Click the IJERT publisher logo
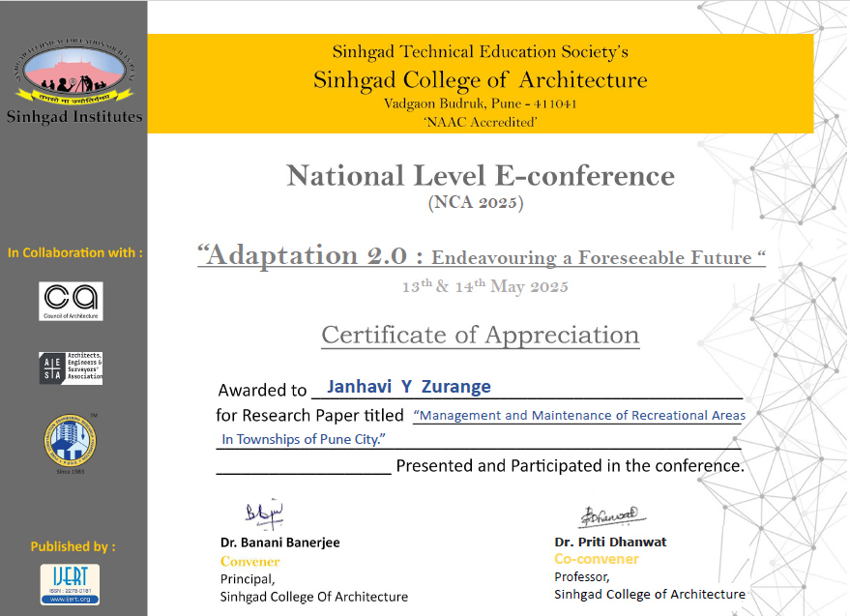 click(70, 584)
